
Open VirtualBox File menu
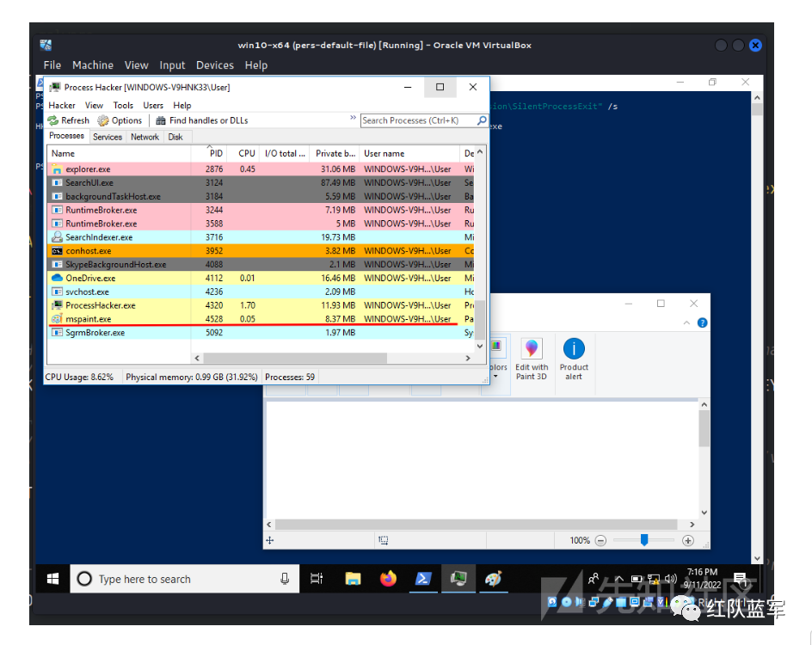(52, 65)
